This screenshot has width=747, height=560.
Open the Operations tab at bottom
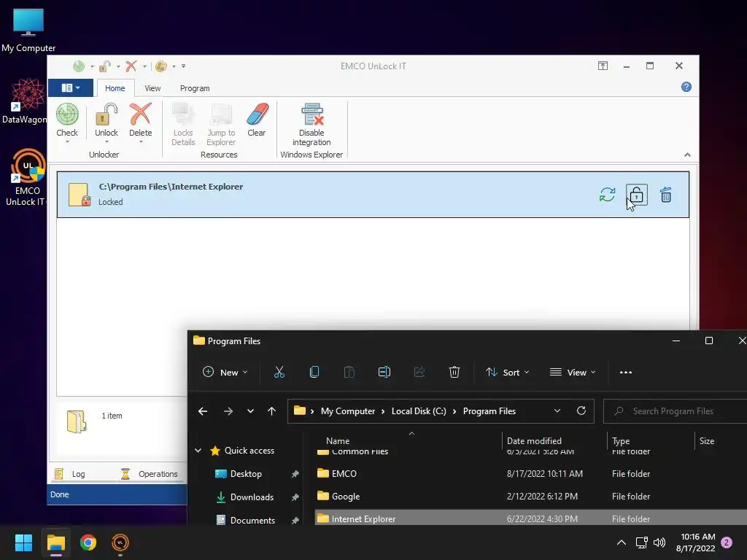[x=149, y=474]
